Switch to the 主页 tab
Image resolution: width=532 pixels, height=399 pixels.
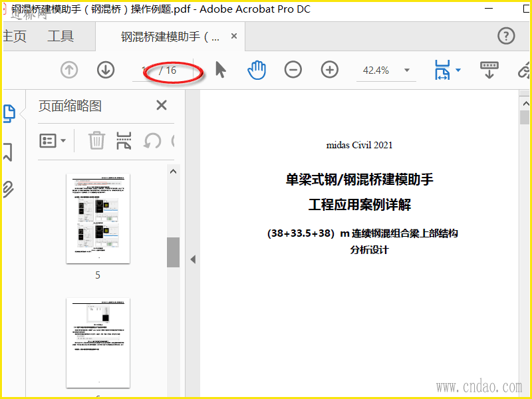click(14, 36)
